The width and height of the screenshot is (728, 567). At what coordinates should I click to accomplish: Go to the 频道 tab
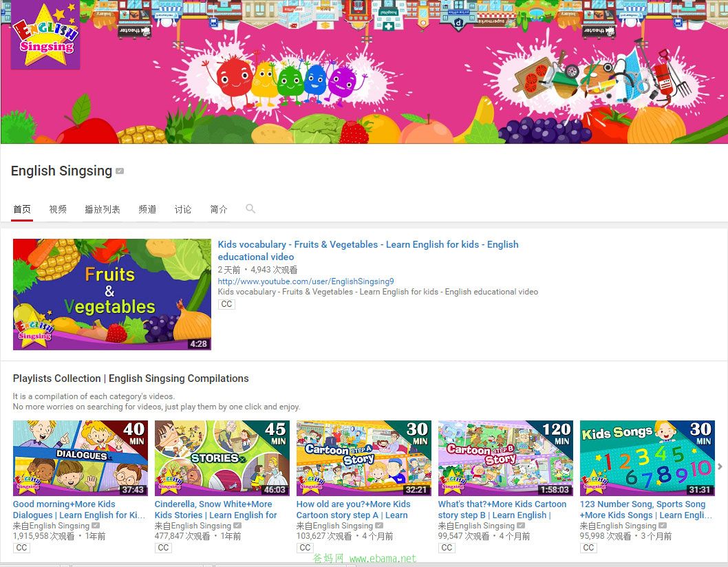click(x=147, y=209)
